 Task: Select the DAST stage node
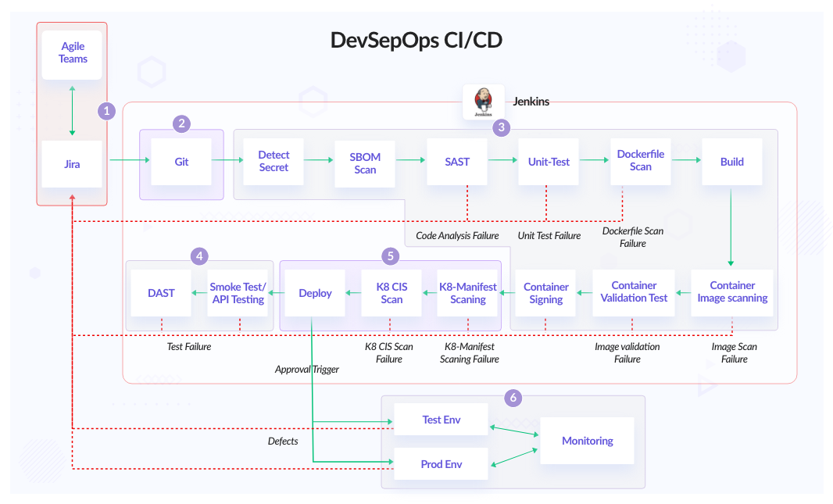(x=160, y=293)
